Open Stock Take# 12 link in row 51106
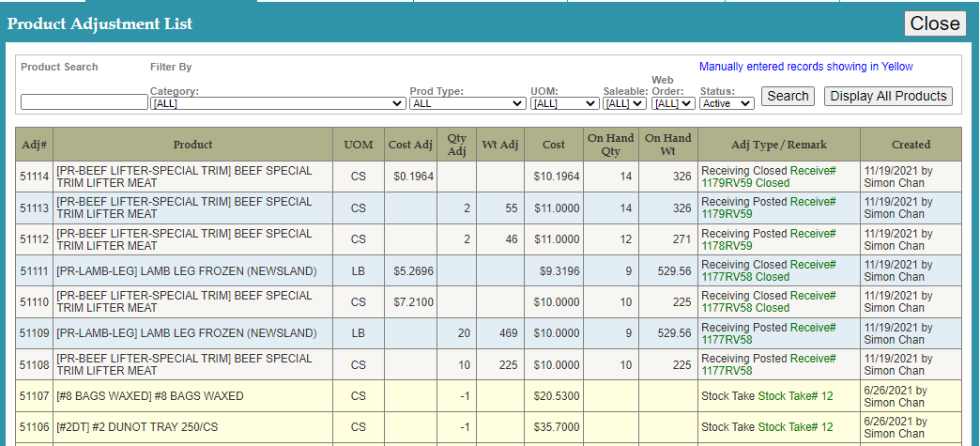980x446 pixels. [x=796, y=427]
